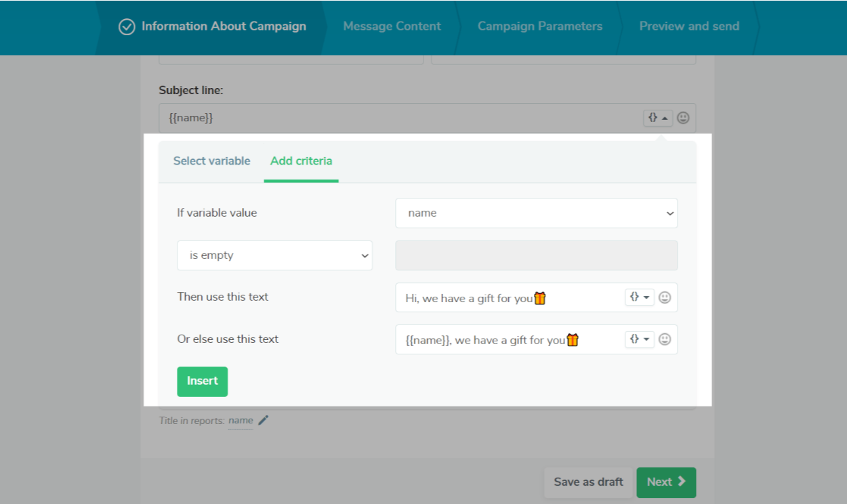Open the 'is empty' condition dropdown
847x504 pixels.
point(274,255)
